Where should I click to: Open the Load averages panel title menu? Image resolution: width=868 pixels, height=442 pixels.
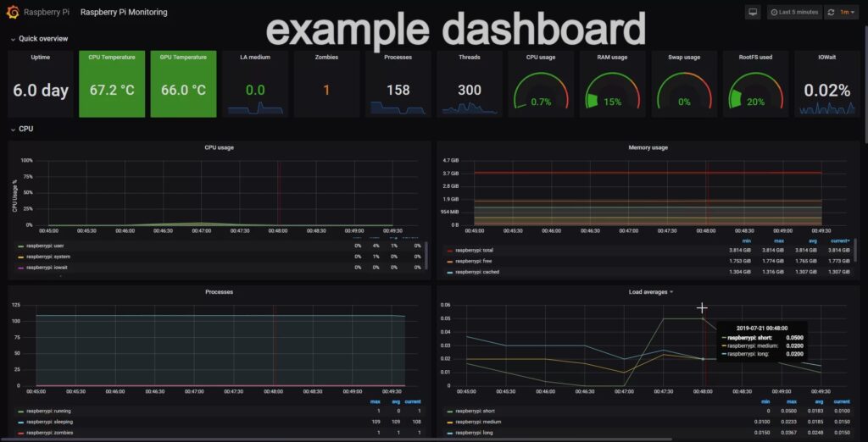(650, 292)
